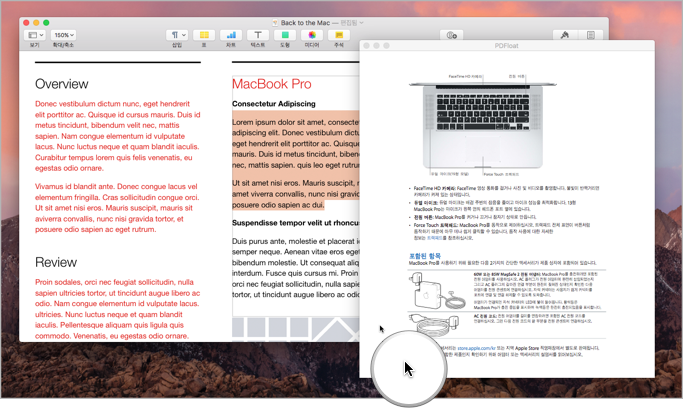
Task: Click the "Consectetur Adipiscing" subheading
Action: [x=274, y=104]
